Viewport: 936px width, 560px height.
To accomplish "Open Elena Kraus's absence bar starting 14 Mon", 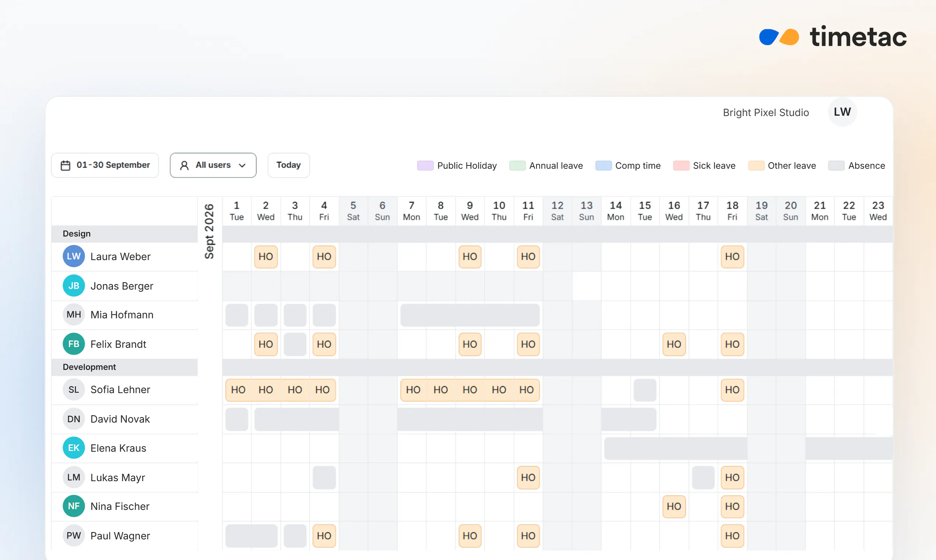I will tap(675, 448).
